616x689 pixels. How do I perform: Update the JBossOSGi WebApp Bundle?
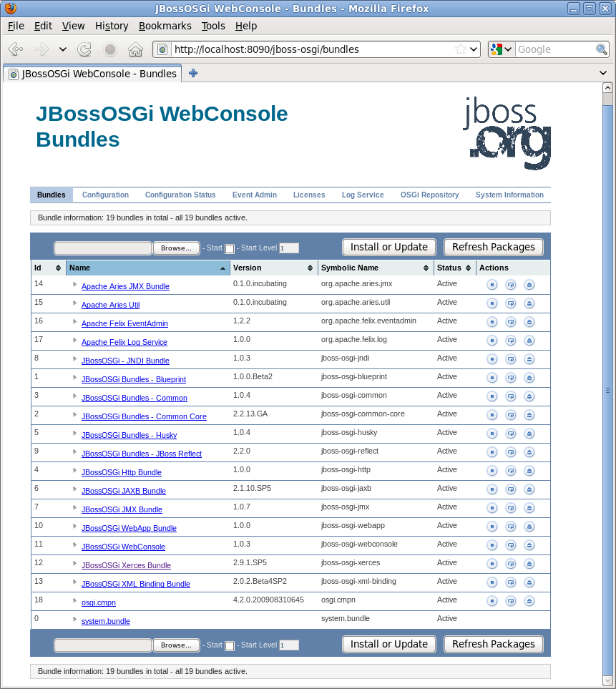(511, 527)
